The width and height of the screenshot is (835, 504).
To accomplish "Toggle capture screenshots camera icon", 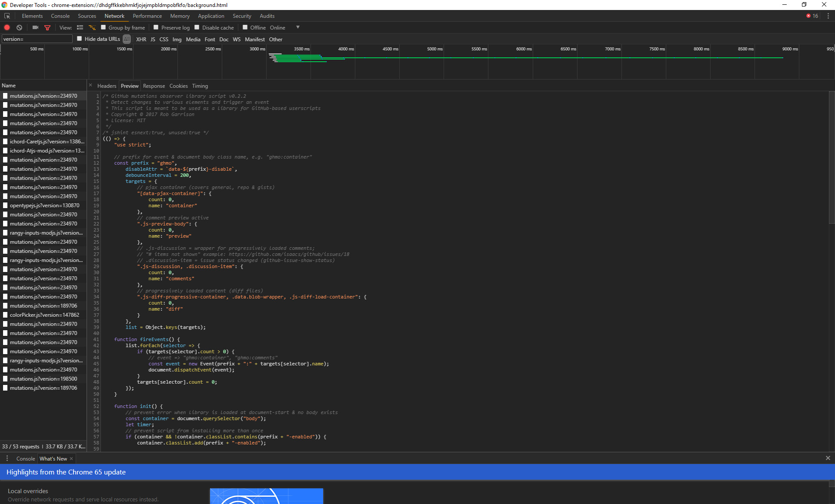I will [x=35, y=27].
